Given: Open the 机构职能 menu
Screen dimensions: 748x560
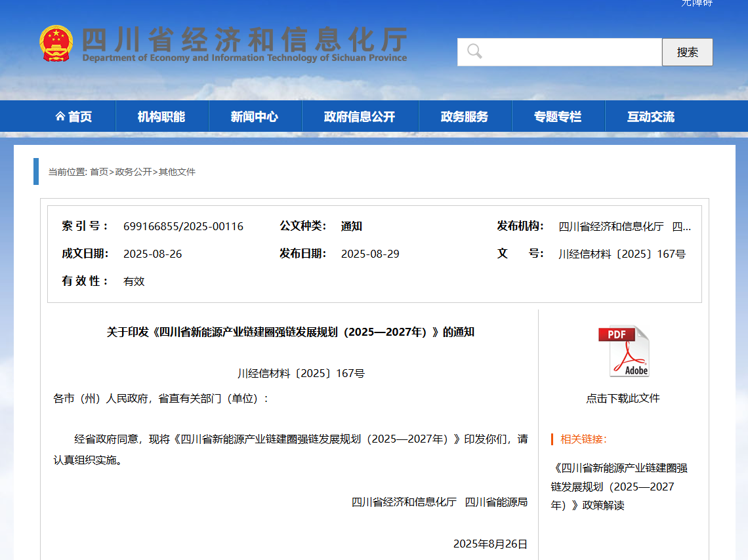Looking at the screenshot, I should [161, 116].
